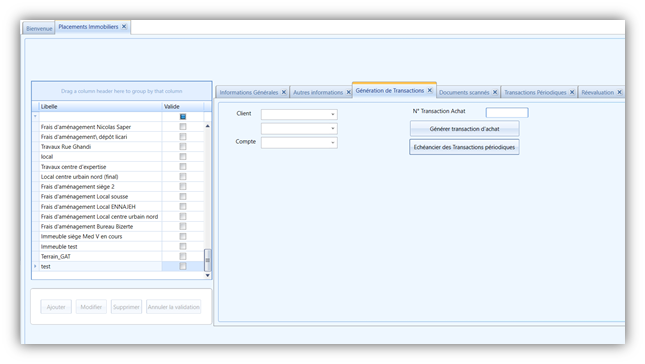Open the Documents scannés tab
Screen dimensions: 645x364
(464, 93)
